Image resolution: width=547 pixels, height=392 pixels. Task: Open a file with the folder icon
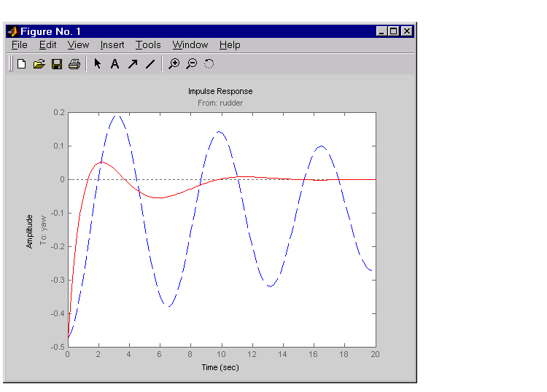39,64
